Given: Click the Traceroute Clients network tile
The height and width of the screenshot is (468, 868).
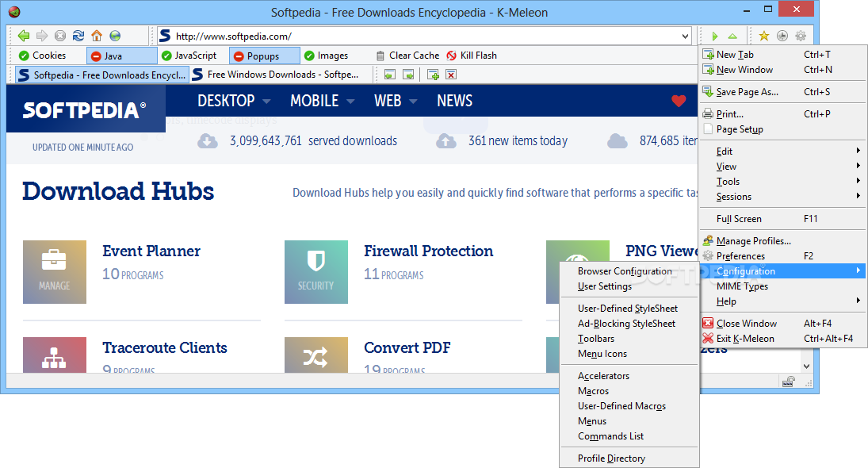Looking at the screenshot, I should pos(55,355).
